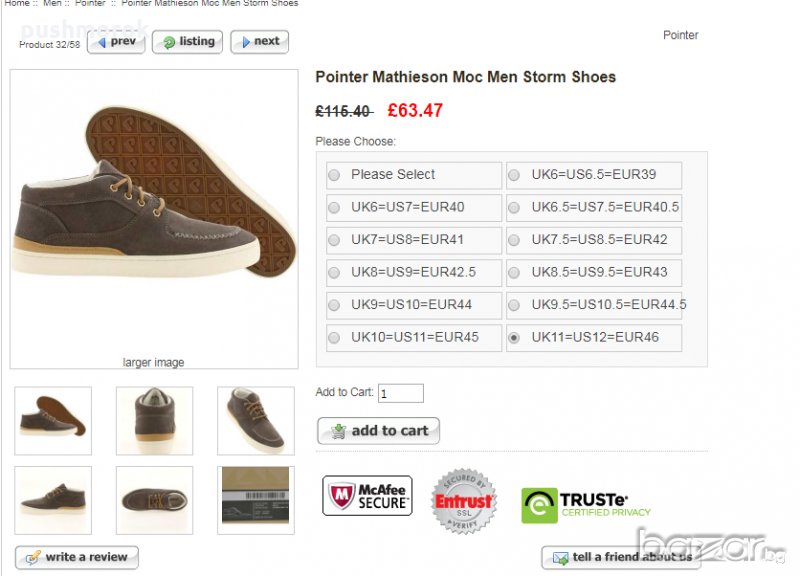800x576 pixels.
Task: Go to next product
Action: (259, 42)
